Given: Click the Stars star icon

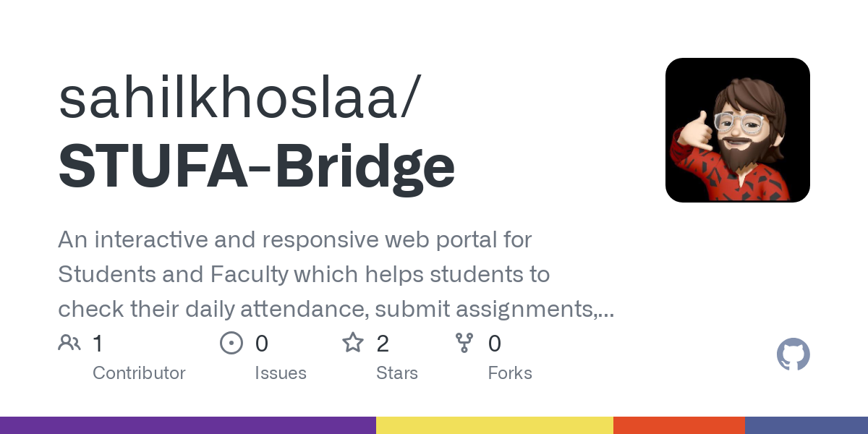Looking at the screenshot, I should tap(352, 343).
